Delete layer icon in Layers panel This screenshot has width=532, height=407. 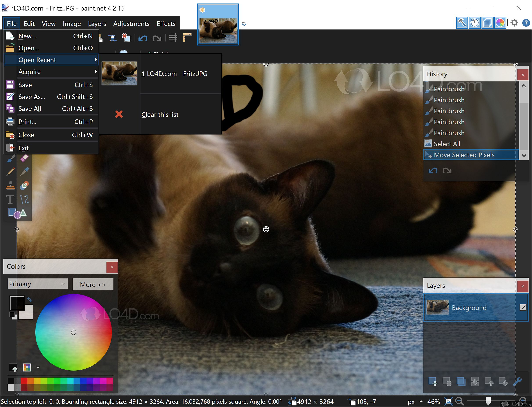point(447,382)
